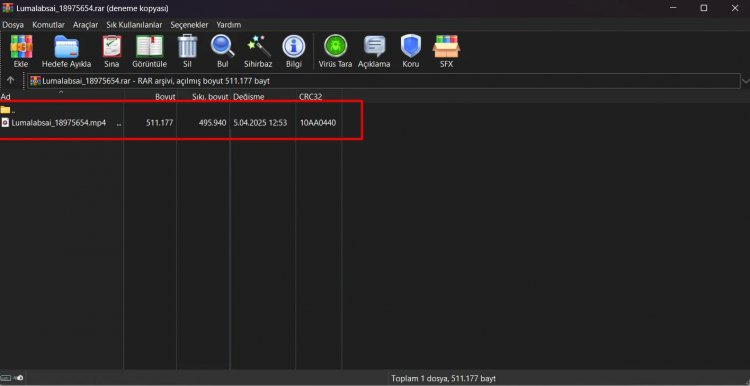Show archive Bilgi information
750x386 pixels.
point(294,51)
